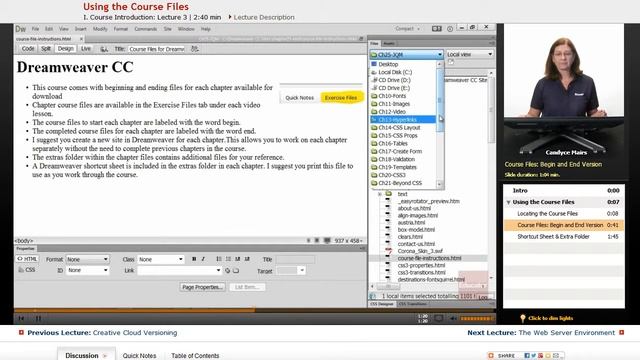Screen dimensions: 640x360
Task: Adjust the orange volume level bar
Action: tap(476, 318)
